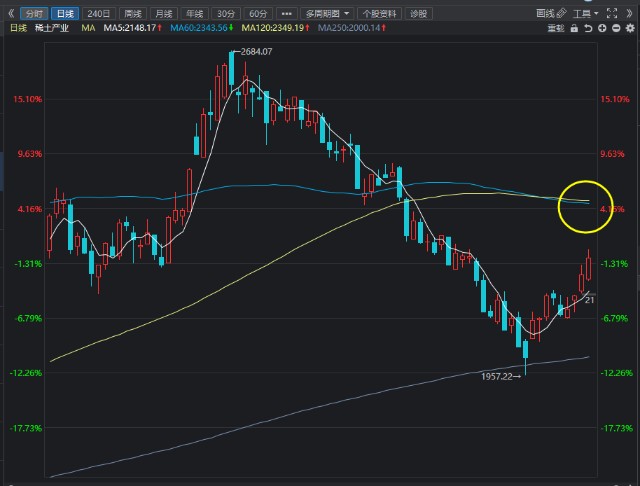Click the double right arrow icon
Screen dimensions: 640x486
(627, 13)
